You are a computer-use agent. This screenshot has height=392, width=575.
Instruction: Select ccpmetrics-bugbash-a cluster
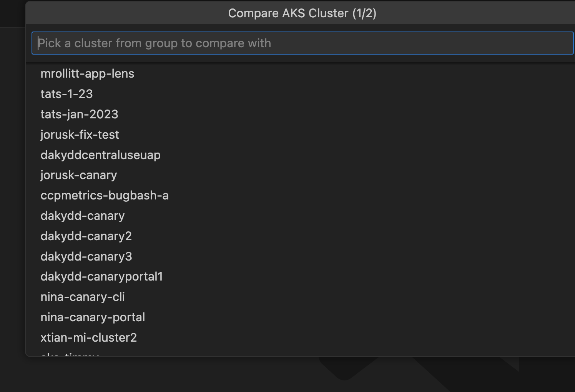coord(302,195)
